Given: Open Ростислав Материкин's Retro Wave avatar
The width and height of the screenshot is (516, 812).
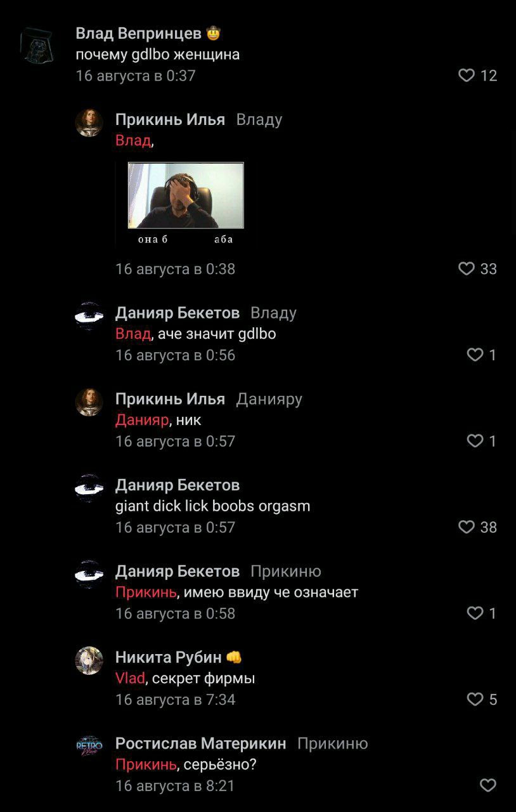Looking at the screenshot, I should point(89,747).
